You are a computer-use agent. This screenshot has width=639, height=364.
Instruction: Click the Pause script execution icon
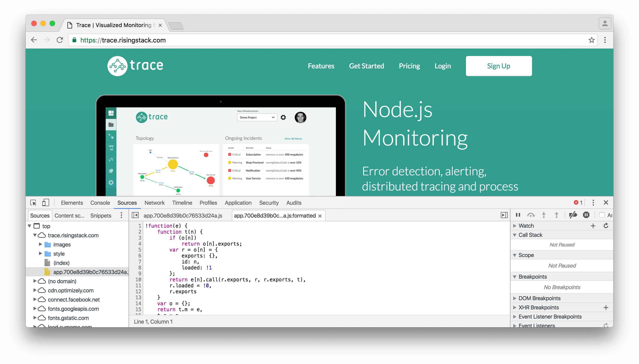click(x=518, y=215)
